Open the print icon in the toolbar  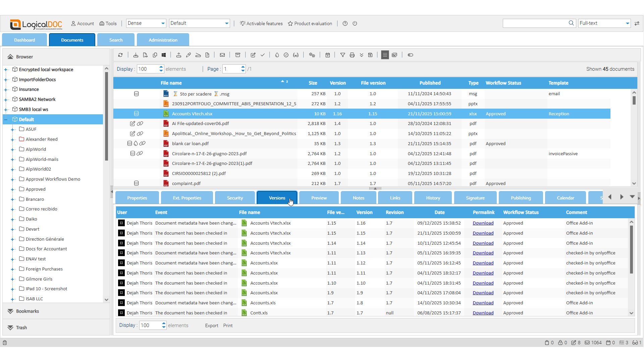click(352, 55)
